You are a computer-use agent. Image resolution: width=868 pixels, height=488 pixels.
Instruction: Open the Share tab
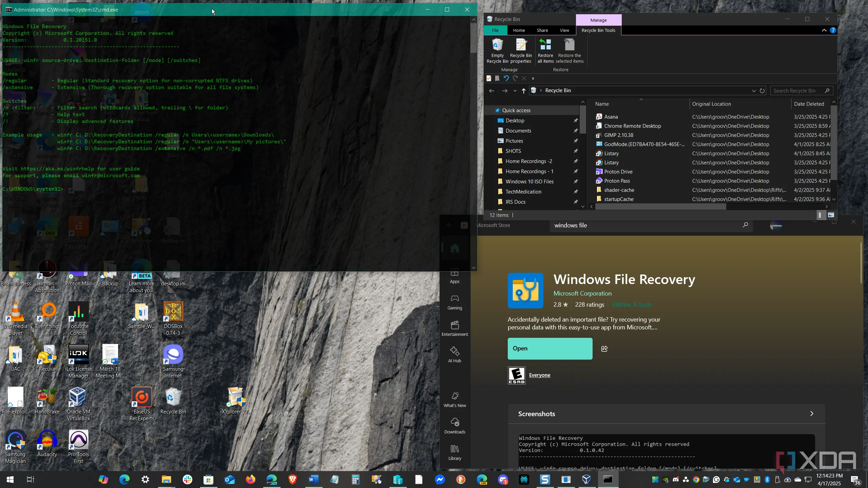(x=542, y=30)
